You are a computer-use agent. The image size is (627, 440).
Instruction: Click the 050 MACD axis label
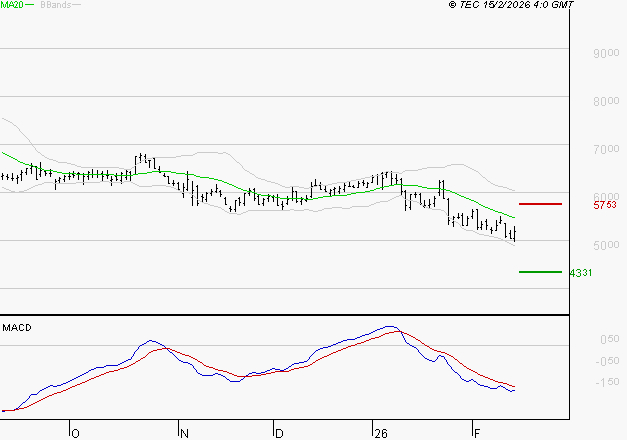coord(610,339)
